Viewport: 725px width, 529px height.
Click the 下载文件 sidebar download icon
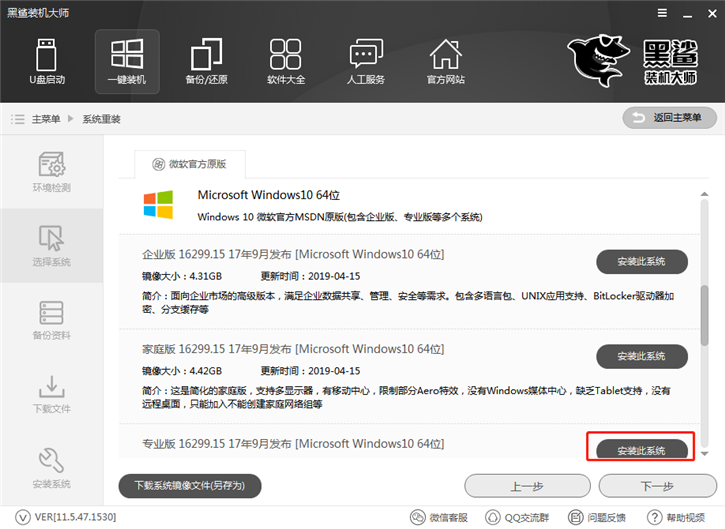pyautogui.click(x=51, y=394)
